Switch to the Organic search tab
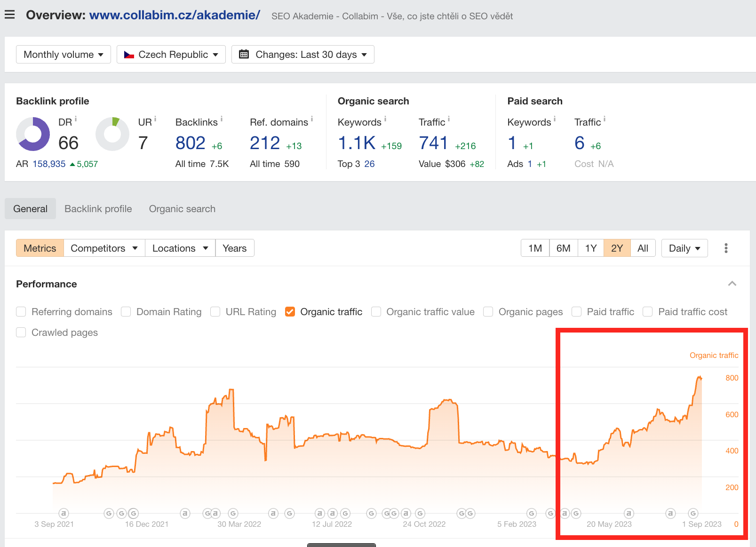 182,209
